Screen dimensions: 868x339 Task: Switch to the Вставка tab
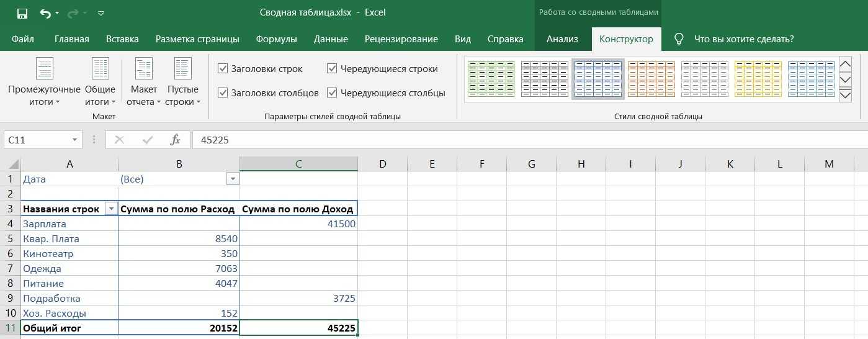coord(122,38)
